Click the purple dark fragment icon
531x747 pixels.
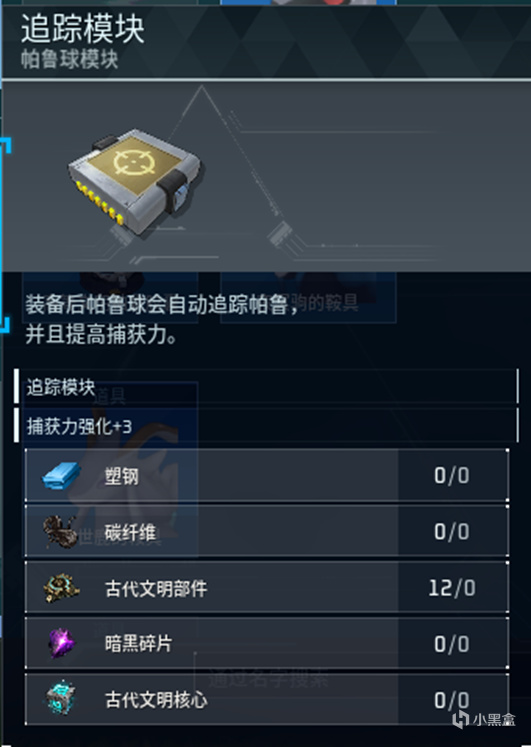(62, 644)
